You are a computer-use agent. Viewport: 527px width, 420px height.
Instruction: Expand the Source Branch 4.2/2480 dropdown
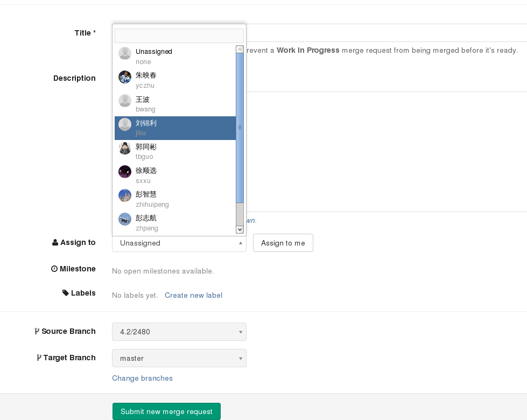tap(179, 332)
